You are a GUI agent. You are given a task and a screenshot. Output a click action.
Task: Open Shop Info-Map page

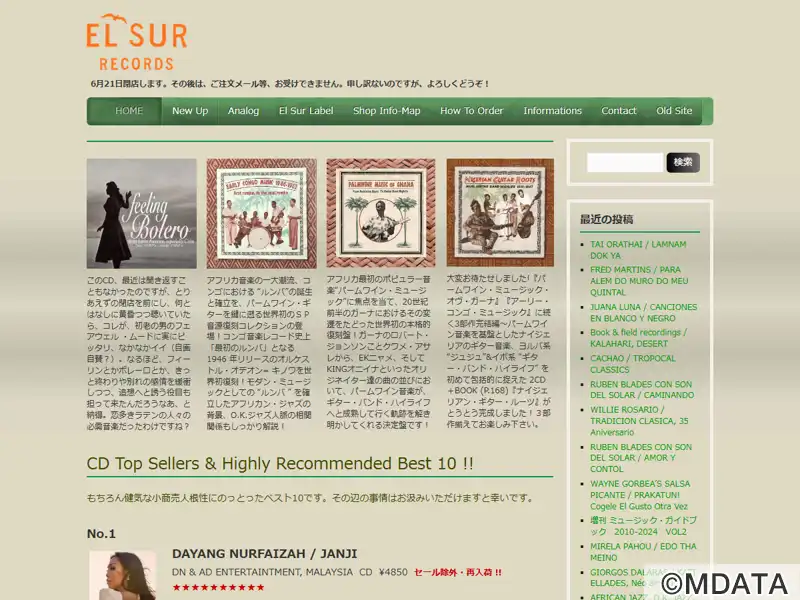(387, 111)
